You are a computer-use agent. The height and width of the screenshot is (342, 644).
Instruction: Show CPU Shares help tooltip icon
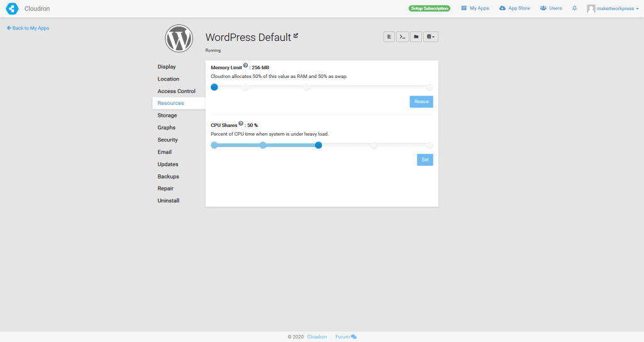[x=241, y=123]
